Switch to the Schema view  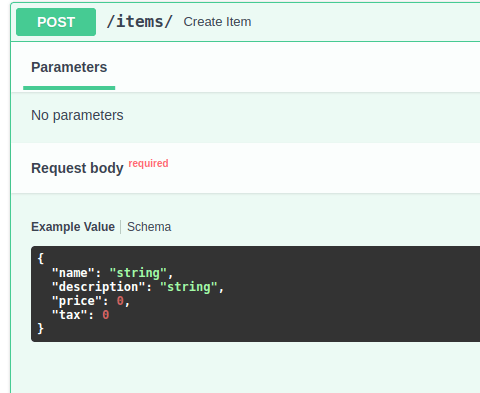149,227
